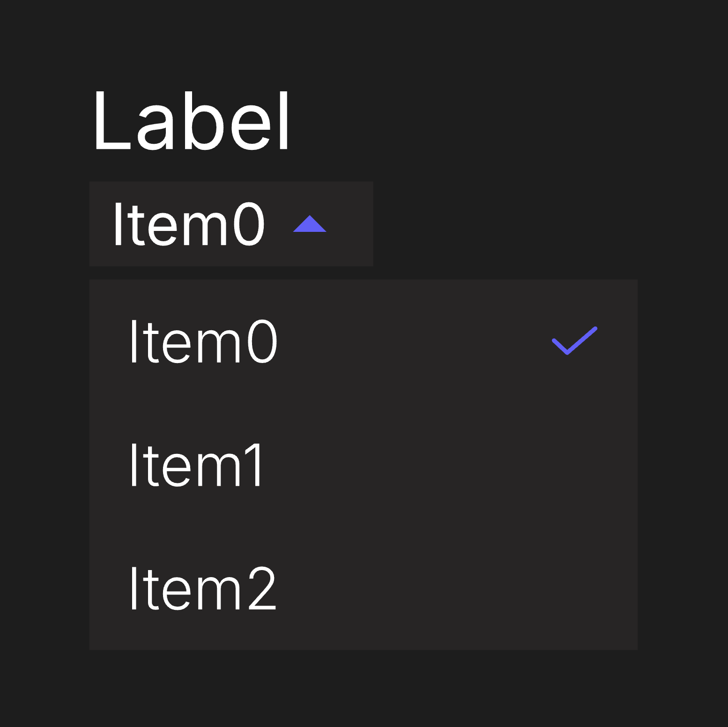Toggle the combo box showing Item0

tap(231, 224)
